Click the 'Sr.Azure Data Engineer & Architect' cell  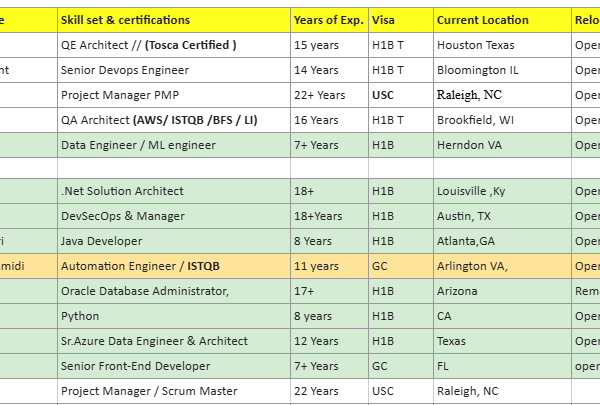coord(172,341)
